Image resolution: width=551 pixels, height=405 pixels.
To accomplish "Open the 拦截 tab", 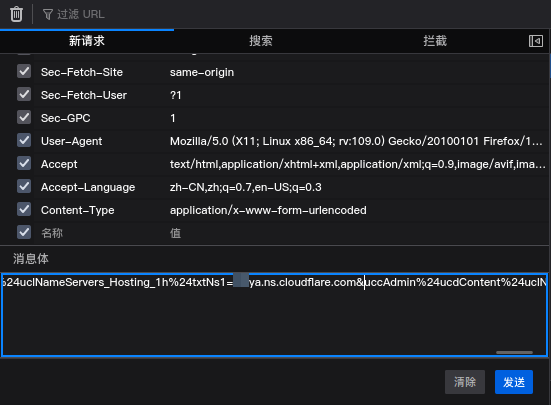I will point(435,41).
